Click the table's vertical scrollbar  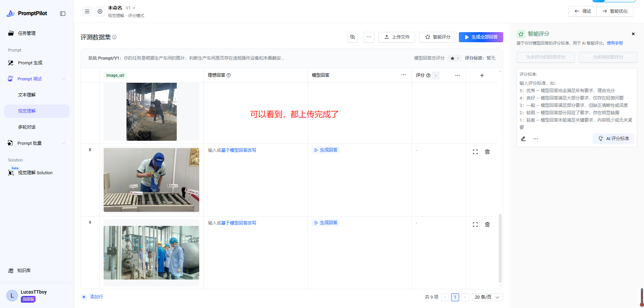500,248
